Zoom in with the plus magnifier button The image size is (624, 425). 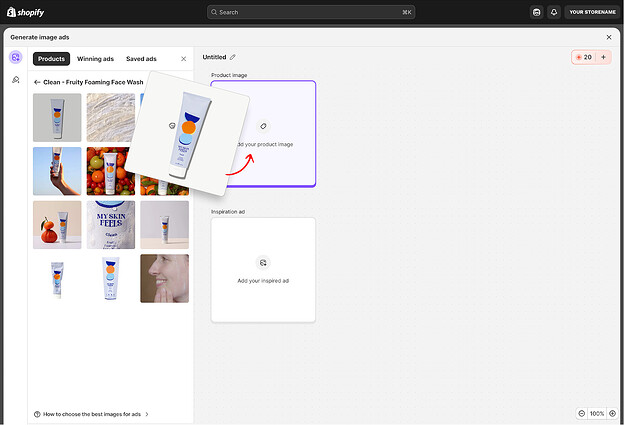point(612,414)
